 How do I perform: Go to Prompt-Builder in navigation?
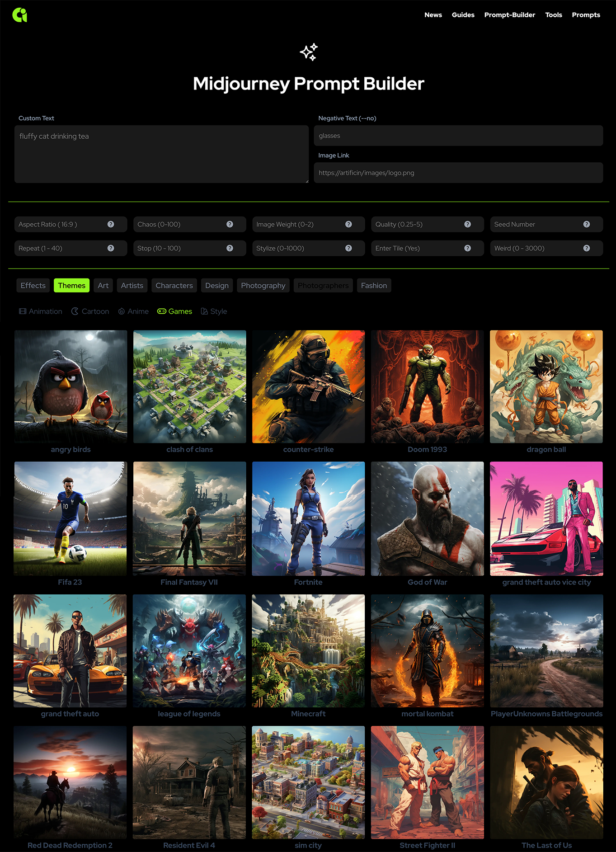tap(509, 15)
